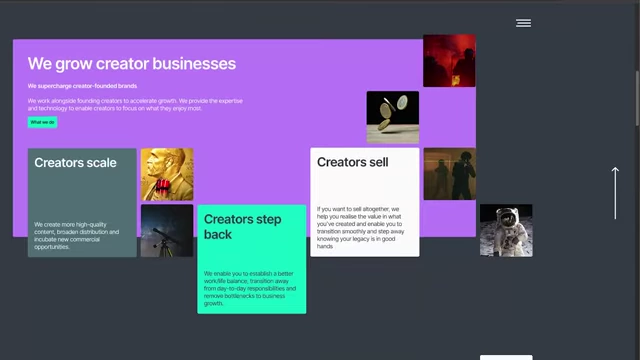This screenshot has width=640, height=360.
Task: Click the paragraph starting 'We work alongside founding creators'
Action: (x=135, y=104)
